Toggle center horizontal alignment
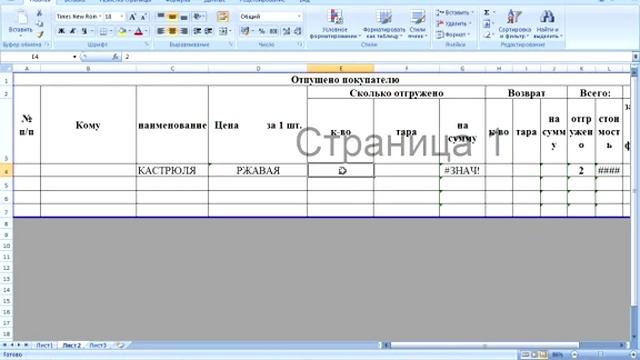The image size is (640, 360). 172,31
